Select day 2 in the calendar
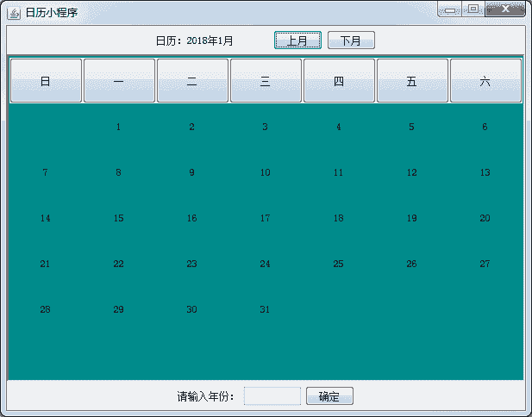Viewport: 532px width, 417px height. pos(191,127)
